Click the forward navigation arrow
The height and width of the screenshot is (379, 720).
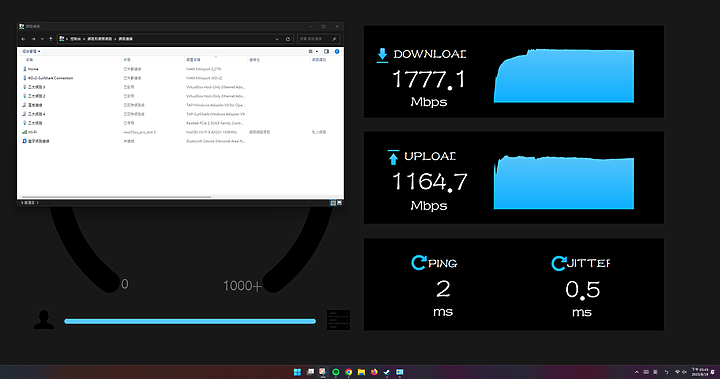pyautogui.click(x=33, y=39)
